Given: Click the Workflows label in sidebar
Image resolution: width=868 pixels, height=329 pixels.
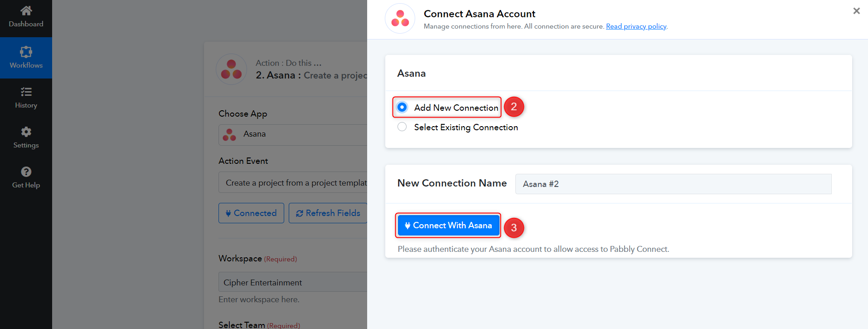Looking at the screenshot, I should (x=26, y=65).
